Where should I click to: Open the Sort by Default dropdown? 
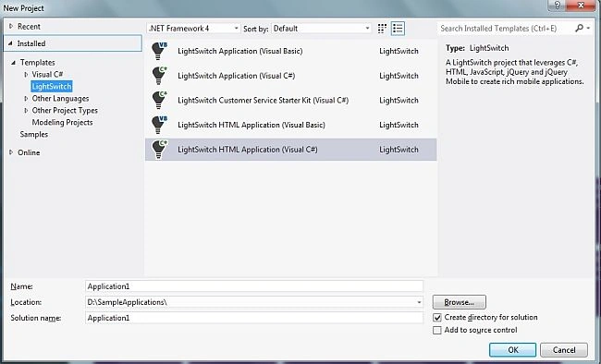pyautogui.click(x=321, y=29)
